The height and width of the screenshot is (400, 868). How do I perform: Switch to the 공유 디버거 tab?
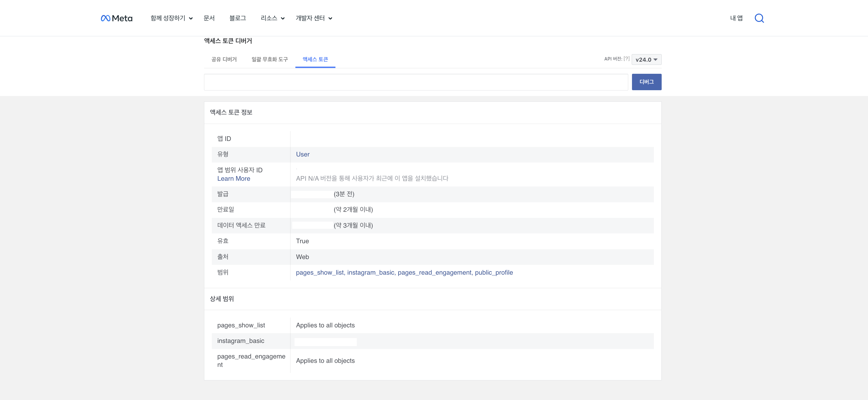(x=224, y=59)
